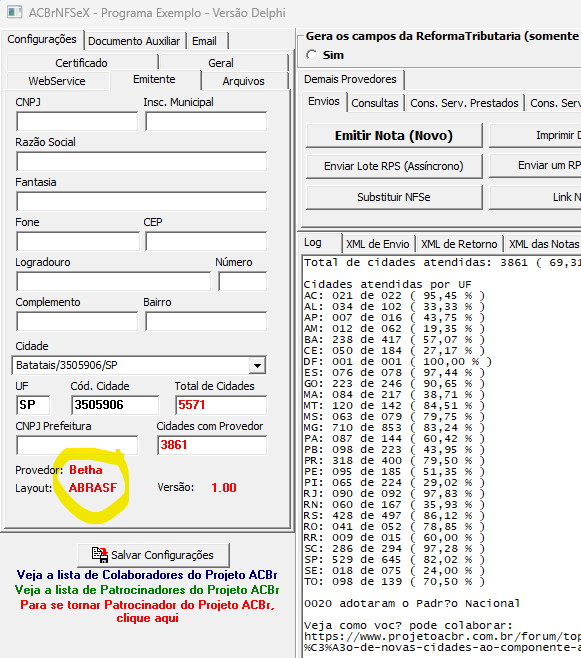Click the CNPJ Prefeitura input field
This screenshot has height=658, width=581.
pyautogui.click(x=77, y=445)
